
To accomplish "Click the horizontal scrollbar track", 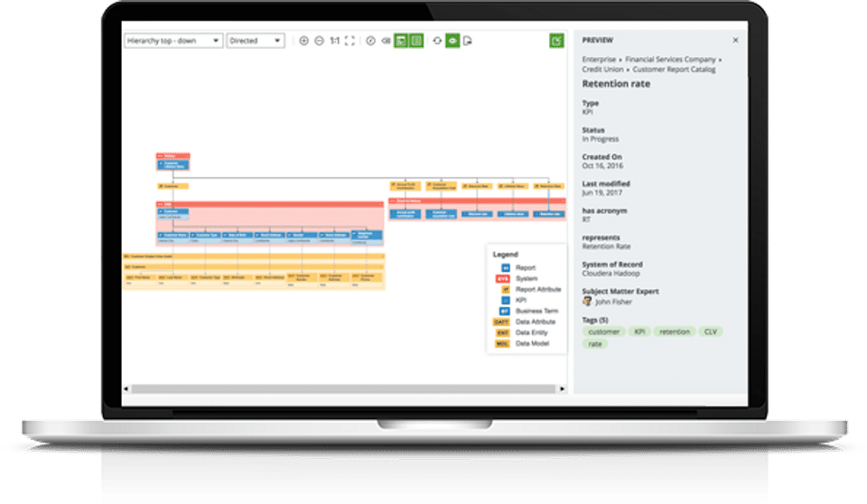I will [x=343, y=389].
